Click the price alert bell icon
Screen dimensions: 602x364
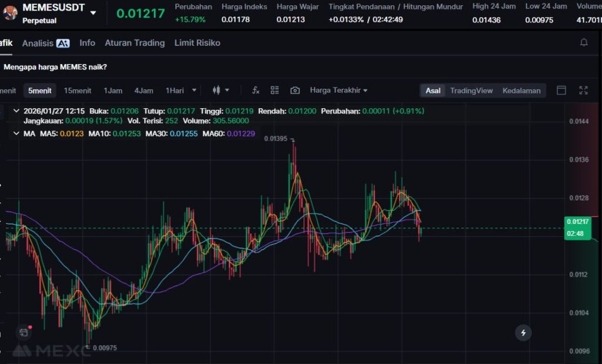coord(584,43)
